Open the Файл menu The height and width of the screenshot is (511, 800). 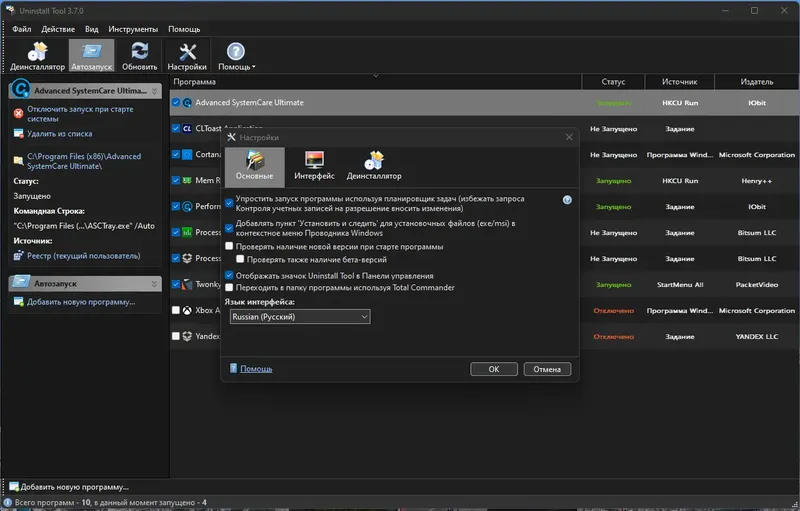click(x=21, y=29)
